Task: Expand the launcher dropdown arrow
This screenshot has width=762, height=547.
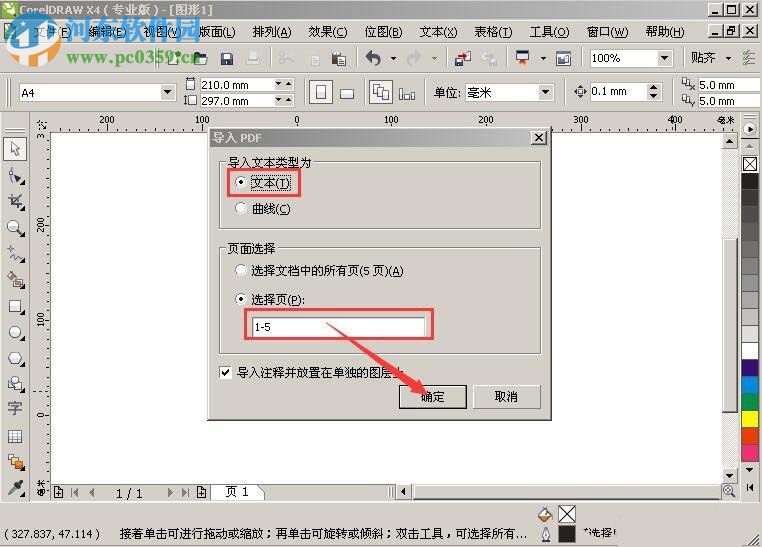Action: tap(543, 59)
